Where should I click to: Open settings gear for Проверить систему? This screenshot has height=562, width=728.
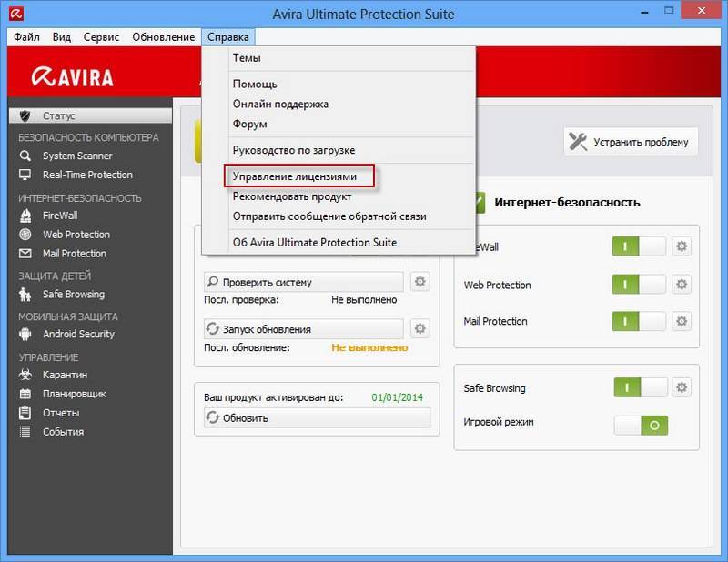click(420, 282)
